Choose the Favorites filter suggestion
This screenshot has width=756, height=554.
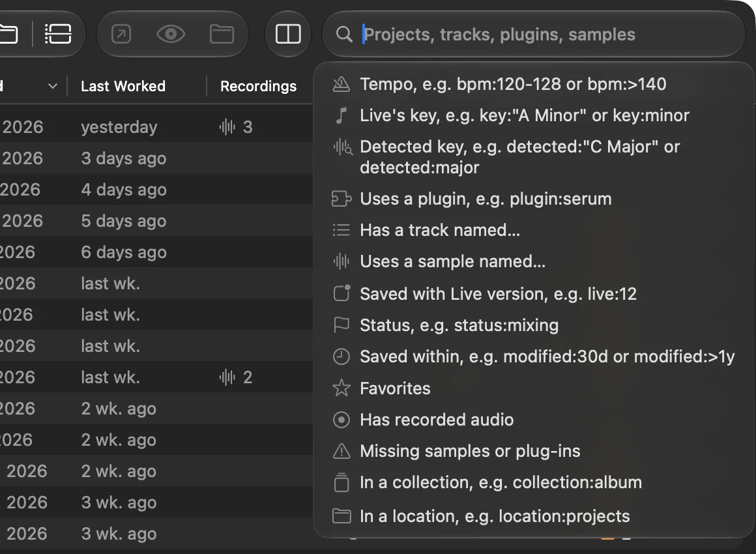(533, 388)
